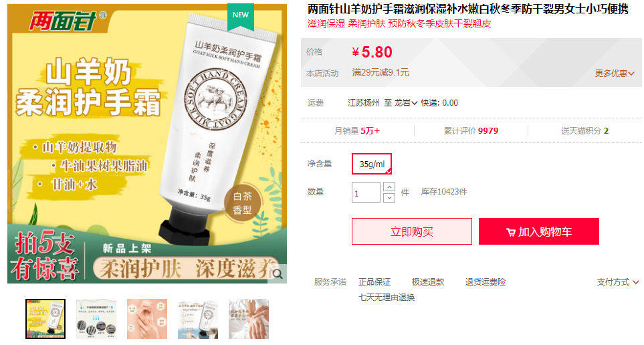Select the fourth thumbnail with tube
The image size is (644, 345).
tap(198, 319)
